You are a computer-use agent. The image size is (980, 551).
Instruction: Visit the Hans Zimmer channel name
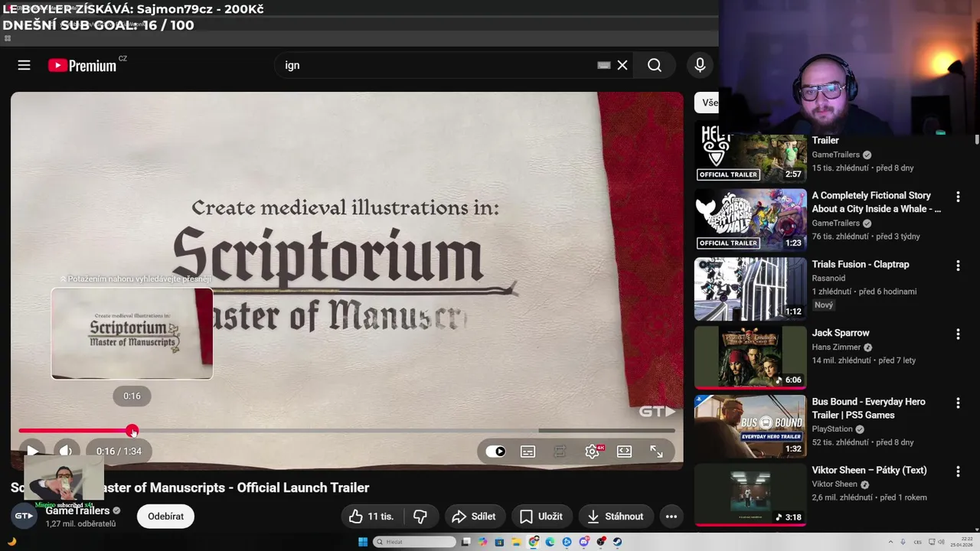coord(836,347)
